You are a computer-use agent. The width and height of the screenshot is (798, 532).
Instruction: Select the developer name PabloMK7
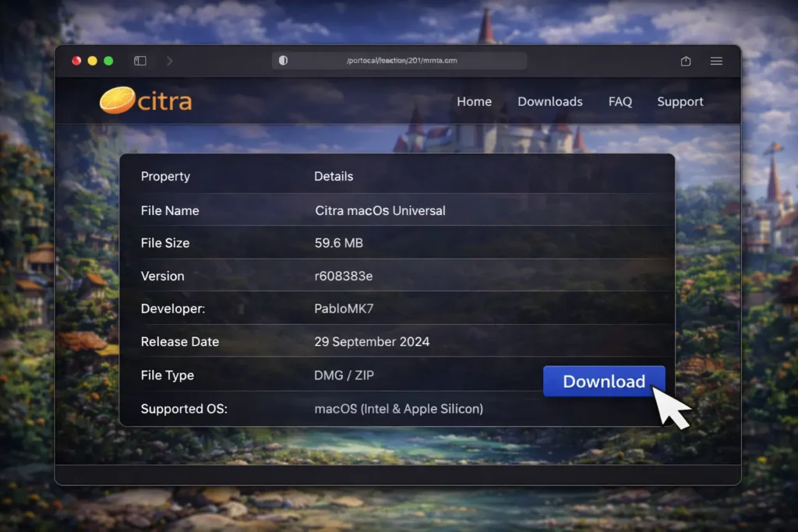344,308
